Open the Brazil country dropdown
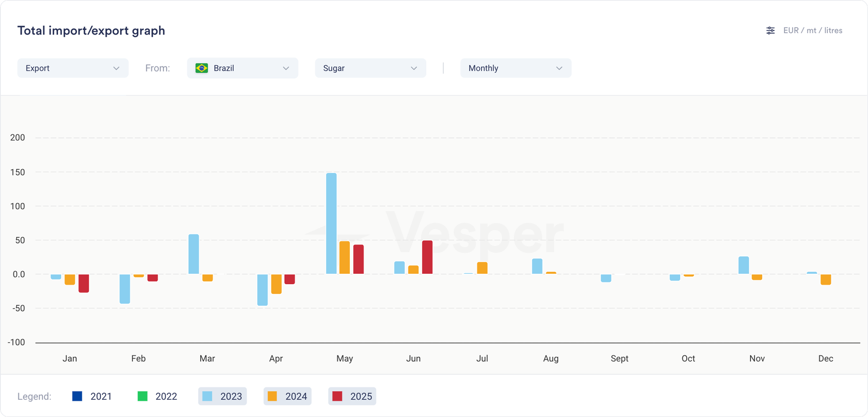The height and width of the screenshot is (417, 868). click(x=242, y=68)
